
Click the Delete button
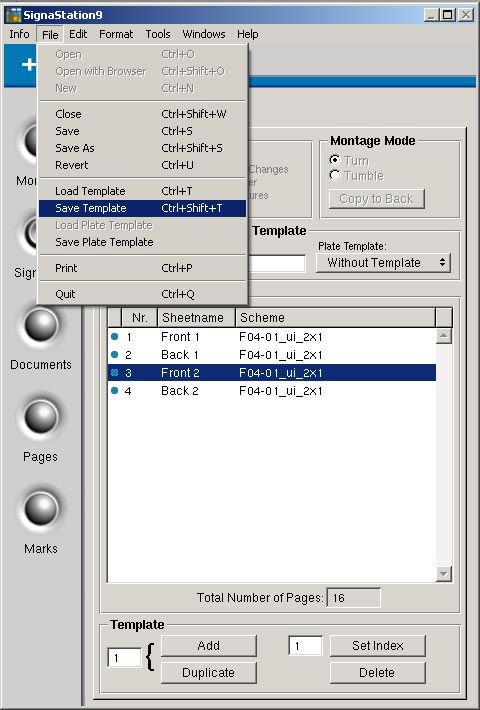(378, 673)
